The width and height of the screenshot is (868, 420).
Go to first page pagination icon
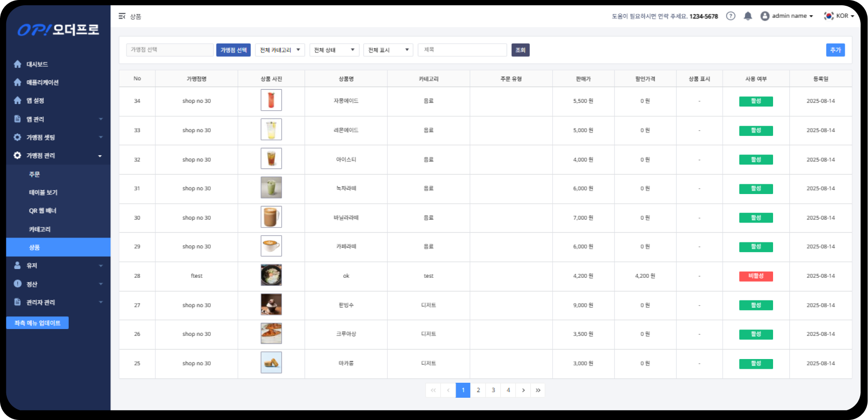coord(433,390)
